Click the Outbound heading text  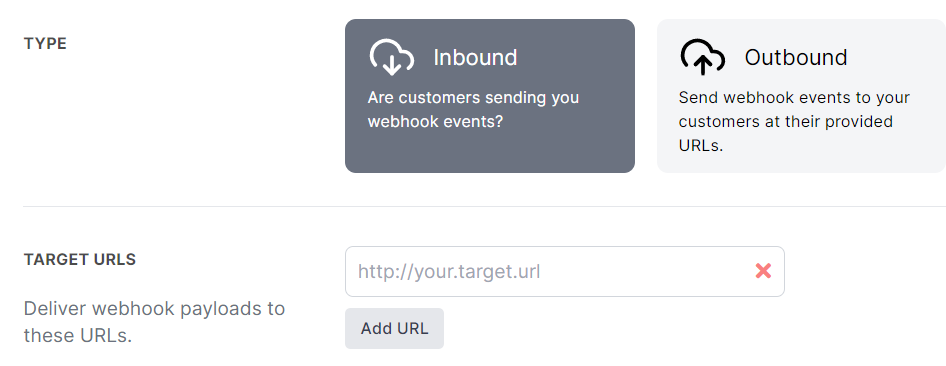(796, 57)
